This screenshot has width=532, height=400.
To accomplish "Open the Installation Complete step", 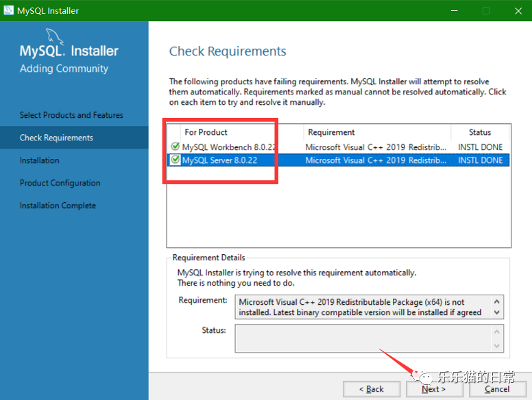I will point(58,205).
